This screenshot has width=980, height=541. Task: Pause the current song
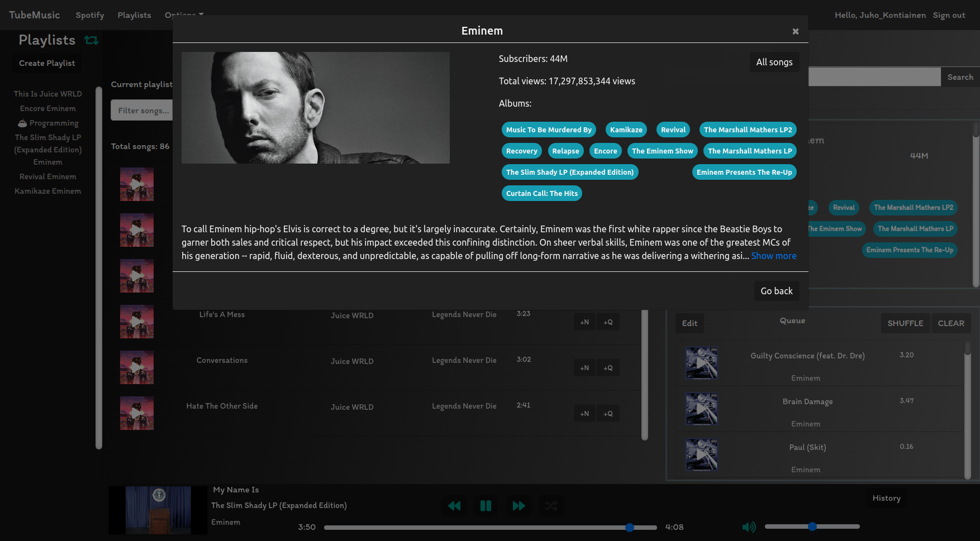pyautogui.click(x=486, y=506)
